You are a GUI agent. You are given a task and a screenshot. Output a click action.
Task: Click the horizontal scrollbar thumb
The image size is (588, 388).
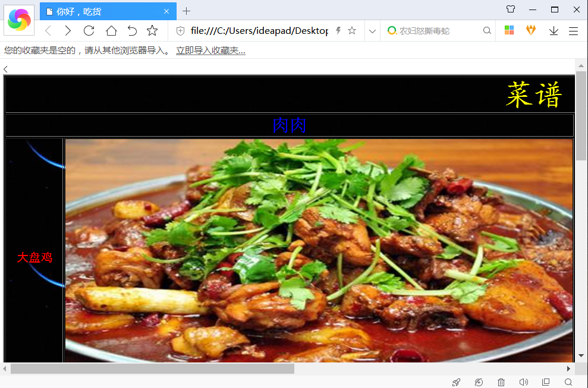point(152,368)
